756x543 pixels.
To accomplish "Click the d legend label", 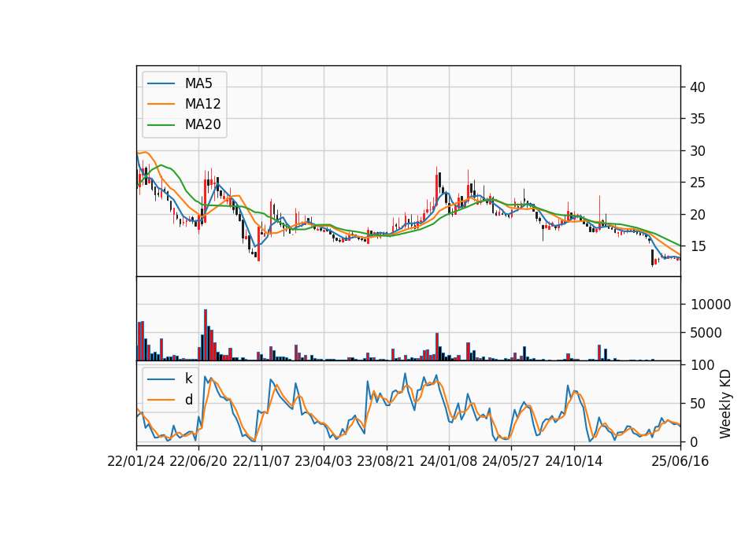I will 188,400.
